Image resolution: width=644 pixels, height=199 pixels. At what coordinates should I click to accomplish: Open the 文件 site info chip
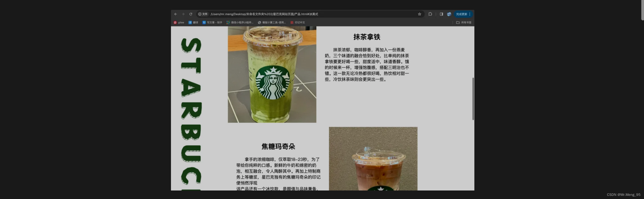203,14
